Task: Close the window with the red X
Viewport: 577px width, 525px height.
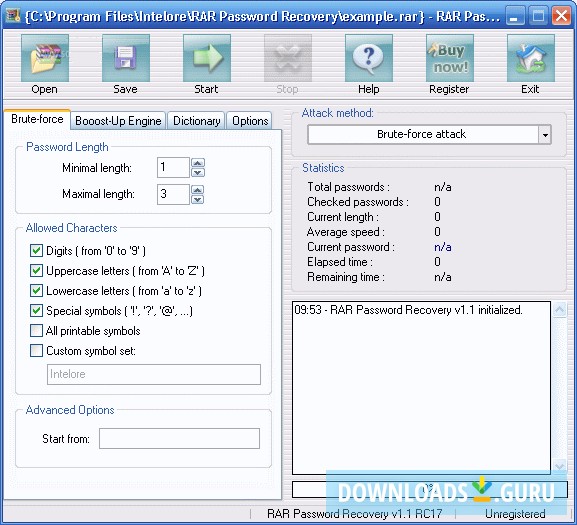Action: coord(561,16)
